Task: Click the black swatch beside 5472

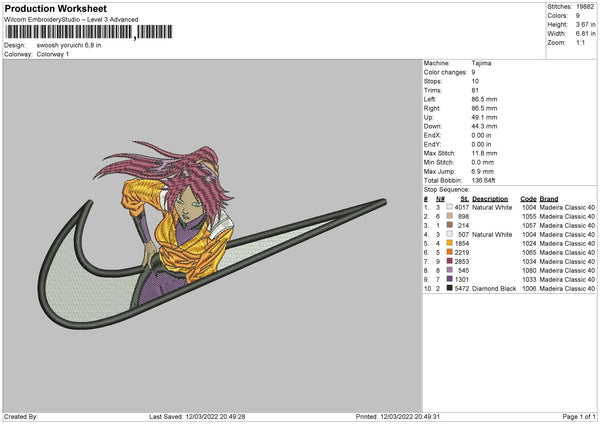Action: pos(449,288)
